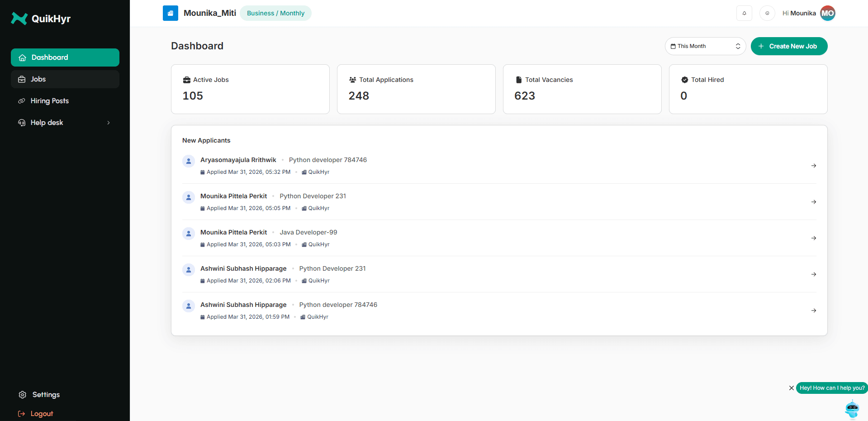The height and width of the screenshot is (421, 868).
Task: Click the Hiring Posts link icon
Action: click(x=22, y=100)
